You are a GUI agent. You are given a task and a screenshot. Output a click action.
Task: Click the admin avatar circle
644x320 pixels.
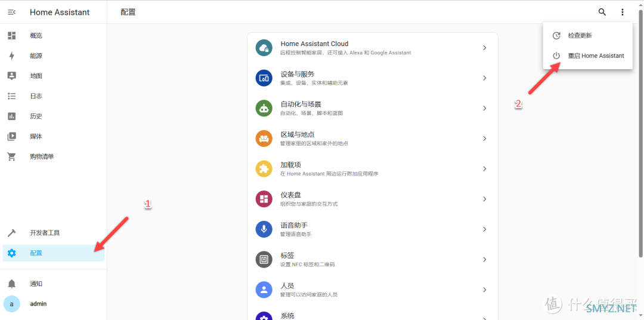click(x=11, y=304)
